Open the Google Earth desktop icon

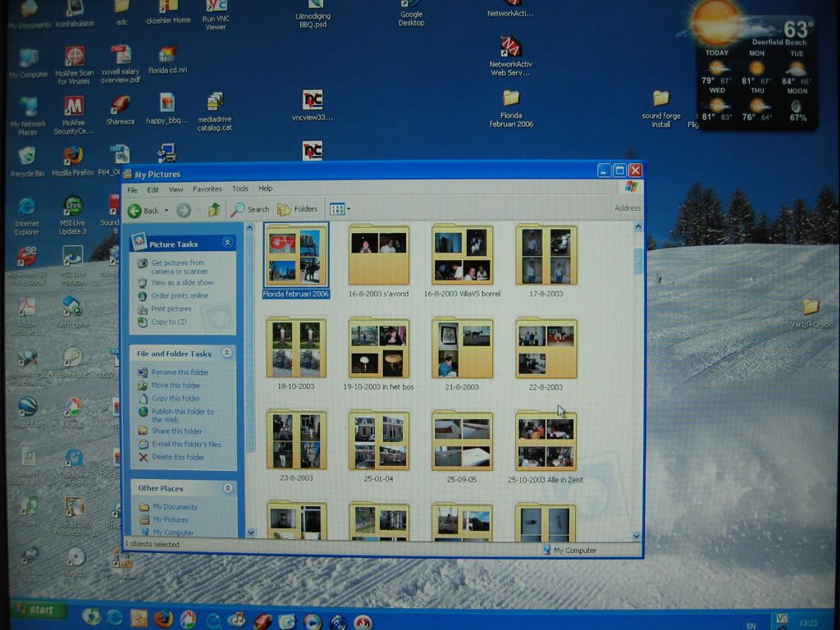[28, 406]
